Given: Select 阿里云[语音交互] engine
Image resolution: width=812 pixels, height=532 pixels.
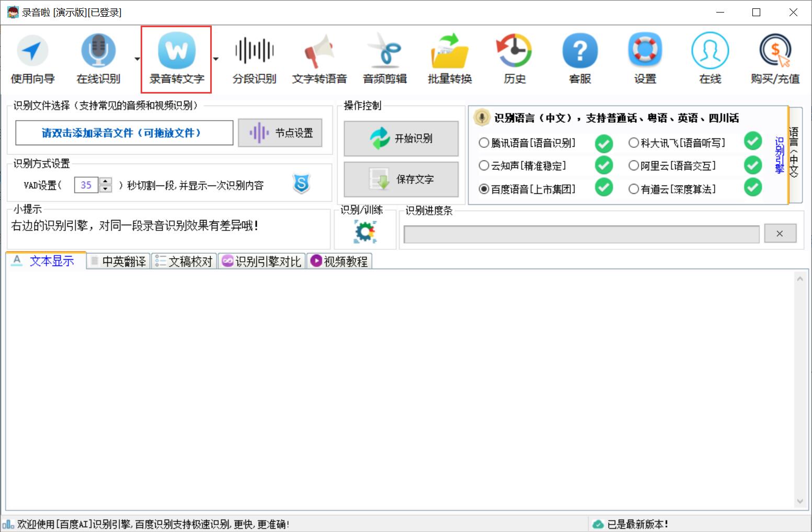Looking at the screenshot, I should 672,166.
